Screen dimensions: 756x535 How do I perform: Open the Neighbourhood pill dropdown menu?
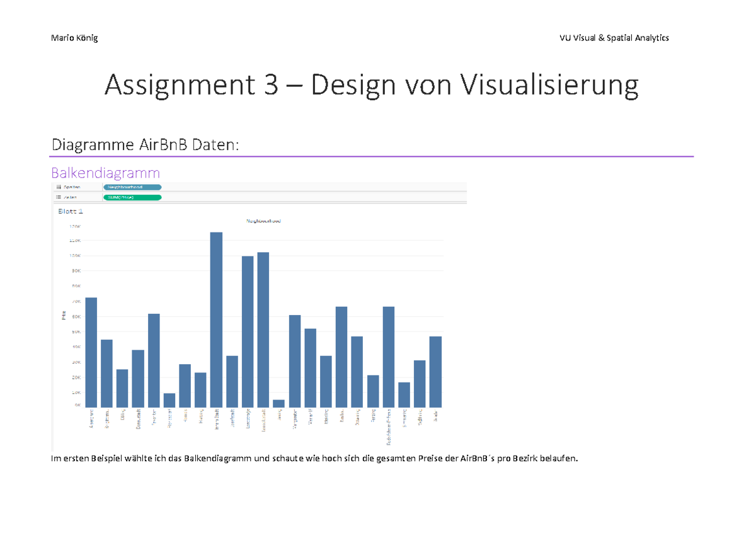click(158, 187)
